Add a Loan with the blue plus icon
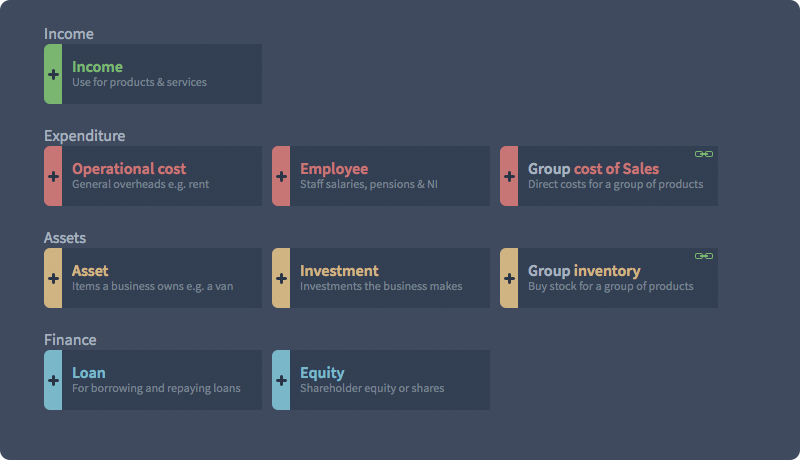Viewport: 800px width, 460px height. [x=53, y=380]
